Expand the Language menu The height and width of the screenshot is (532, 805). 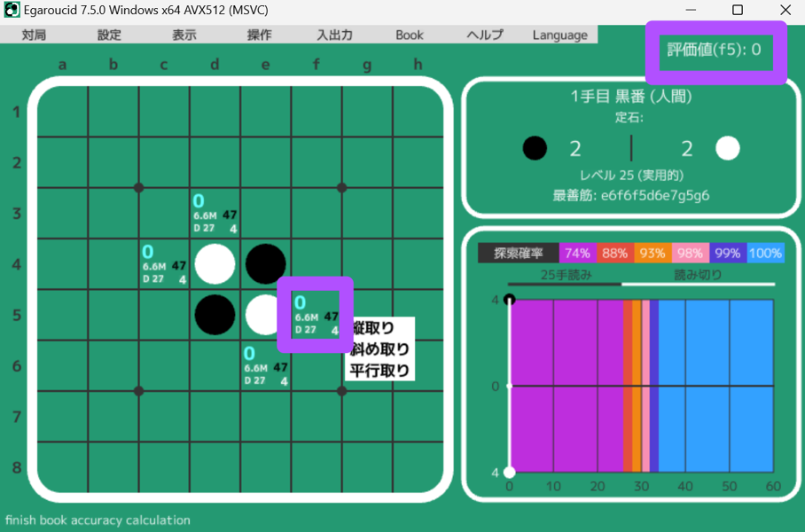[x=559, y=35]
